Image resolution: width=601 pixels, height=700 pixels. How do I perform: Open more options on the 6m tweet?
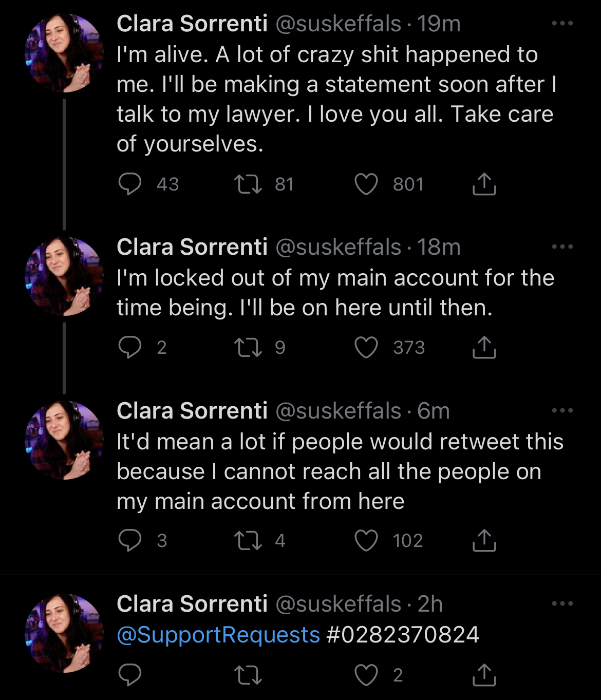pos(562,410)
